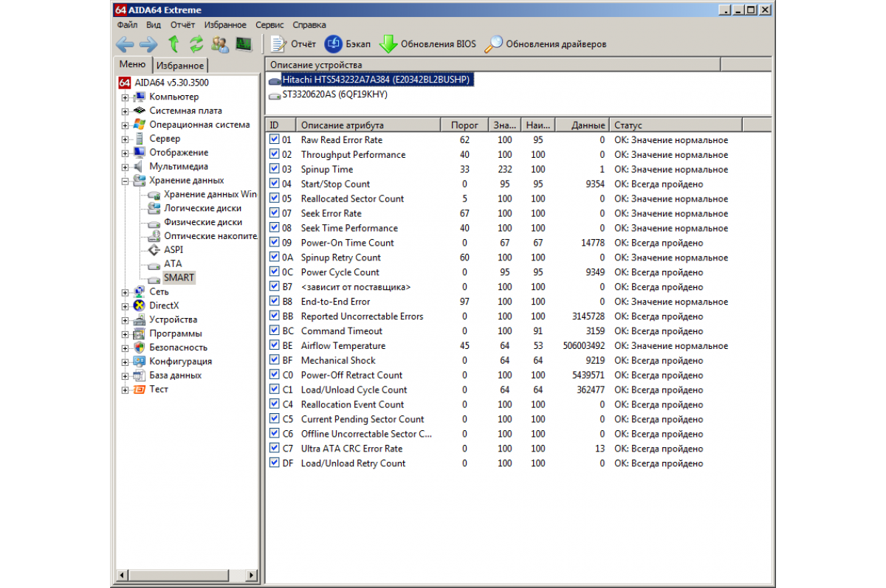Uncheck attribute C5 Current Pending Sector Count
Image resolution: width=886 pixels, height=588 pixels.
point(275,419)
